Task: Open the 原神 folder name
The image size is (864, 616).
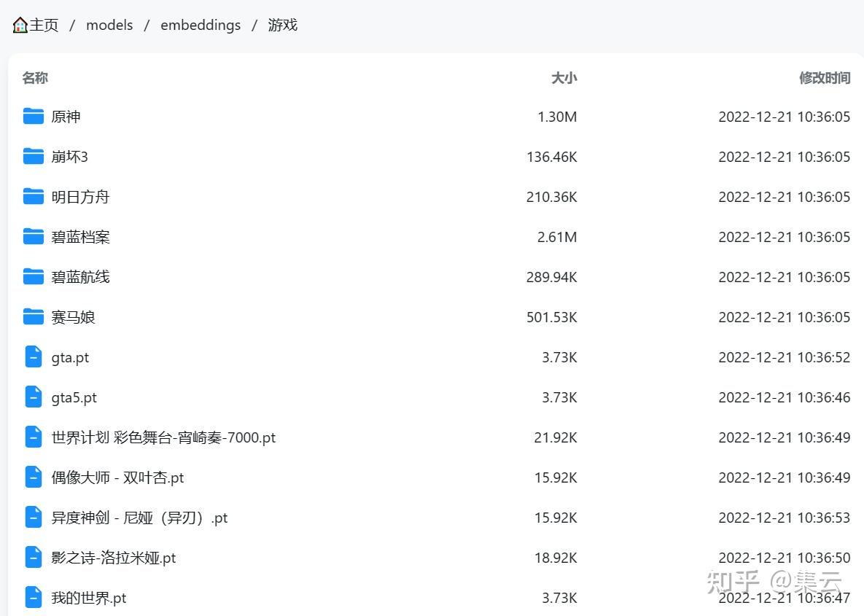Action: point(66,116)
